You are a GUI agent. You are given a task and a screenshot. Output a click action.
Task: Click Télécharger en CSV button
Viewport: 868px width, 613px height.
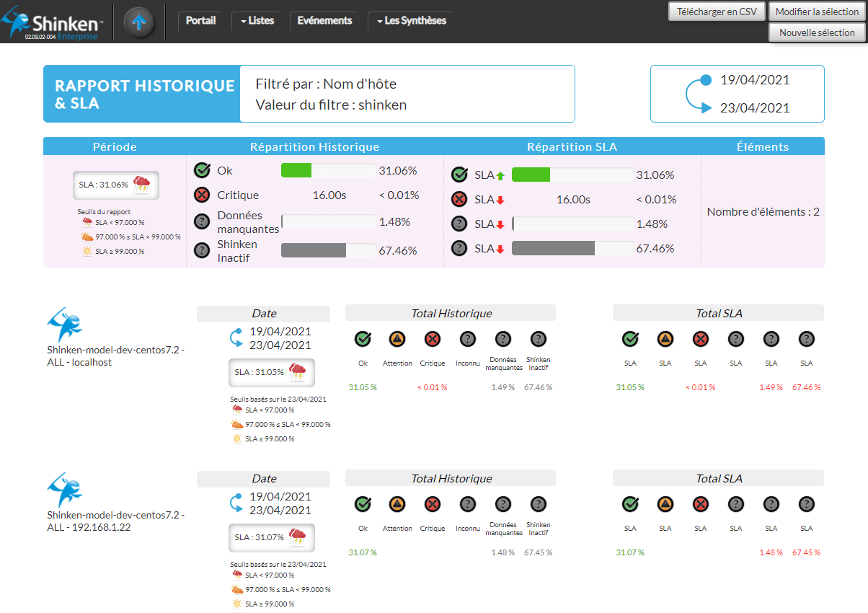pos(717,12)
